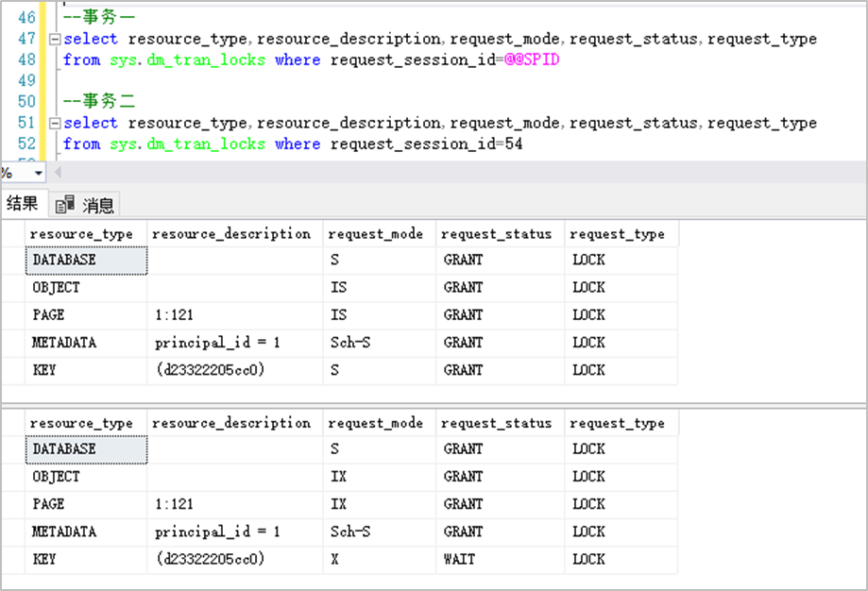Open the 消息 messages tab
This screenshot has height=591, width=868.
tap(97, 204)
